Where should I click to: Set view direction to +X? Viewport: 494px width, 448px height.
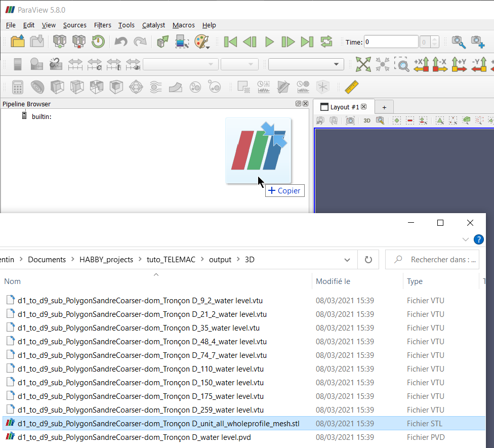tap(421, 64)
